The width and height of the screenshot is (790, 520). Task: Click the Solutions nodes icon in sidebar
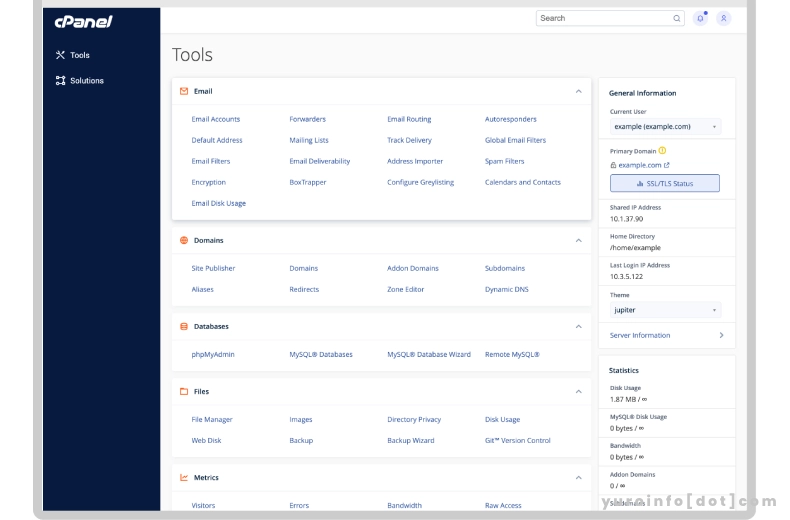[x=60, y=81]
